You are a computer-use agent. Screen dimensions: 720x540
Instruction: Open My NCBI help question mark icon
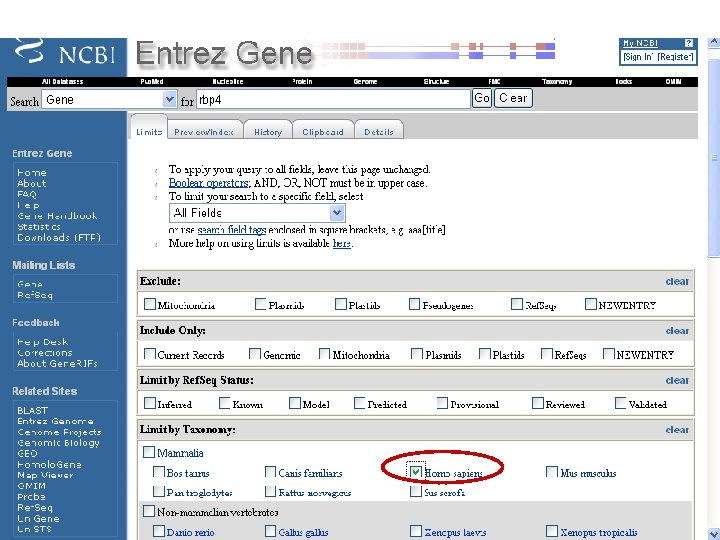click(x=688, y=43)
